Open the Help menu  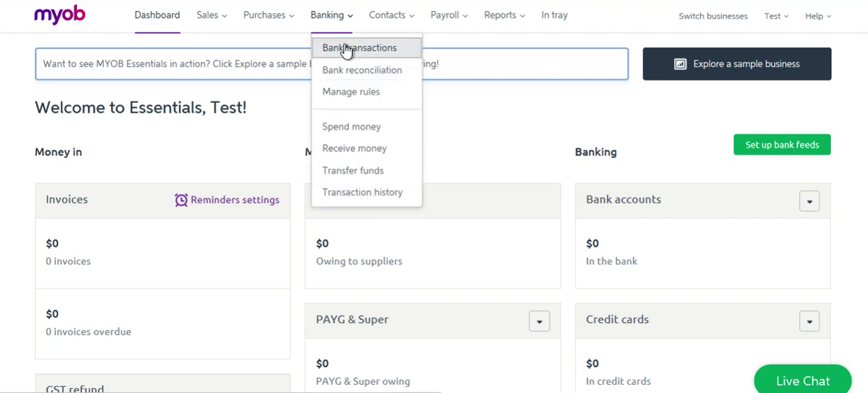coord(818,16)
